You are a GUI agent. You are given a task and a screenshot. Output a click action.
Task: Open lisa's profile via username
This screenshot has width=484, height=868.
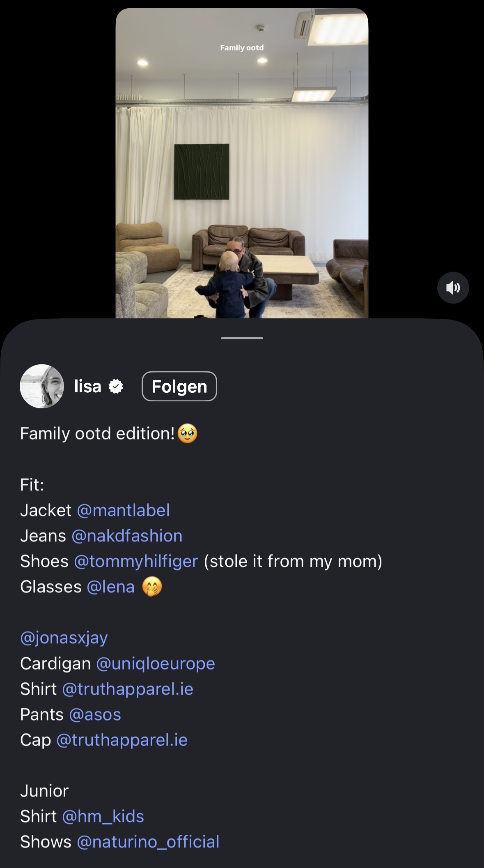87,387
